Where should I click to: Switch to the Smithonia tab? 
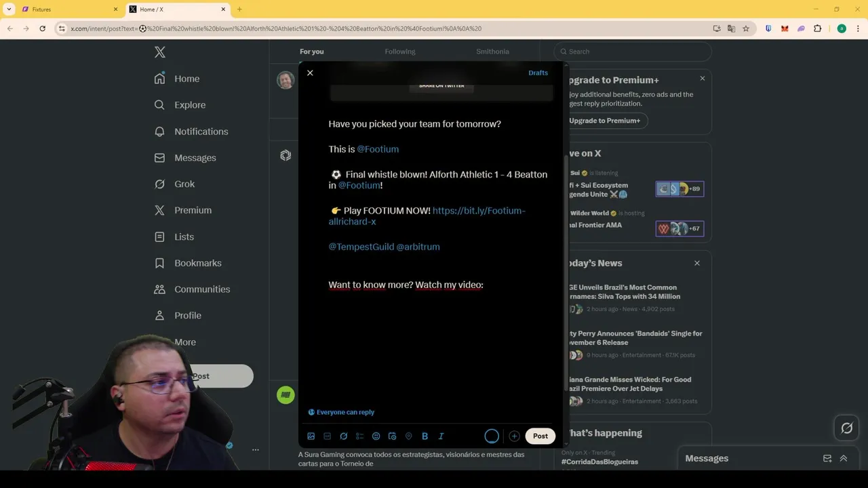(492, 52)
